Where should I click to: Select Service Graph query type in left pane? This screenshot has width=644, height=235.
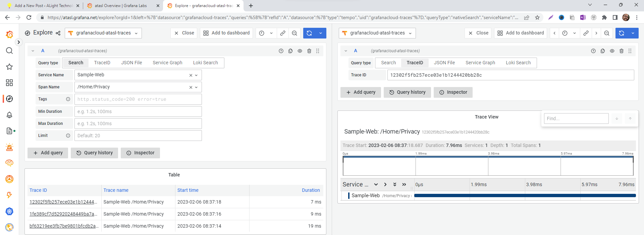167,63
